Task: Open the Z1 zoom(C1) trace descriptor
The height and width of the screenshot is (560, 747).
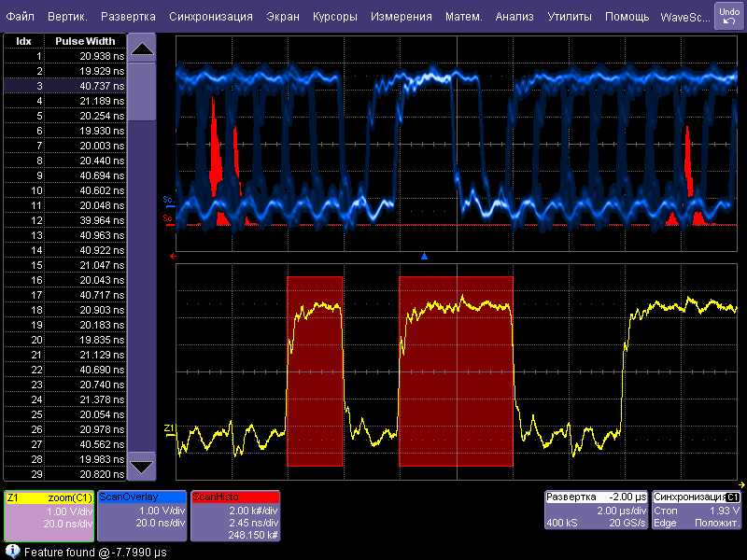Action: (49, 516)
